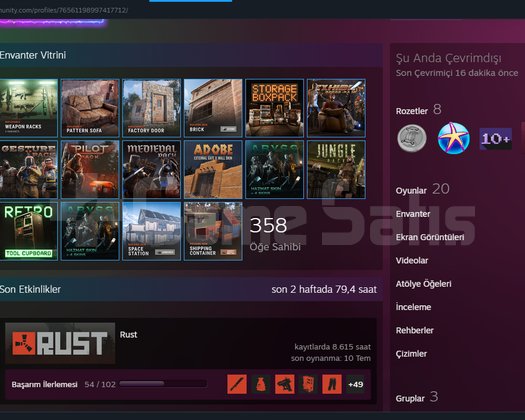Click the Başarım İlerlemesi label
Screen dimensions: 525x420
45,384
